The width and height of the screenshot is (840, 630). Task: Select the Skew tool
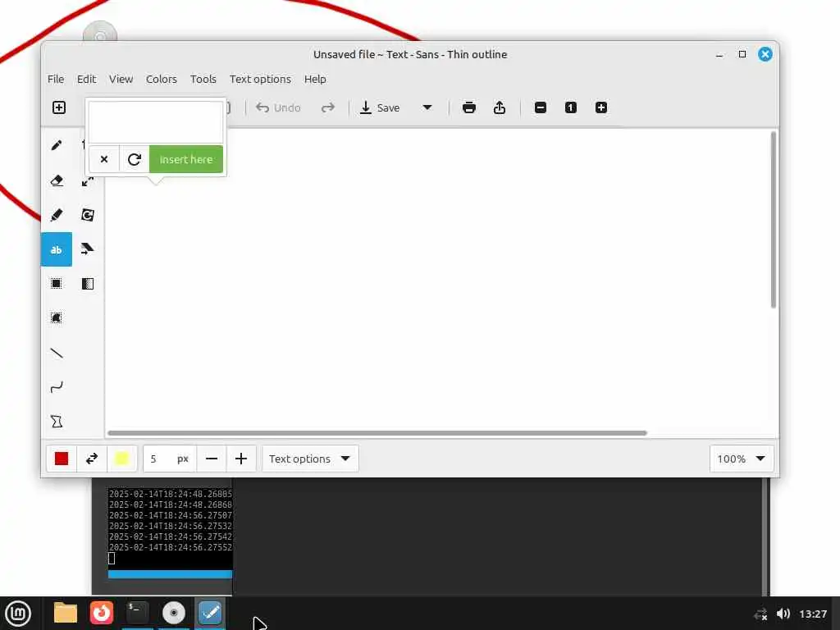click(x=87, y=249)
